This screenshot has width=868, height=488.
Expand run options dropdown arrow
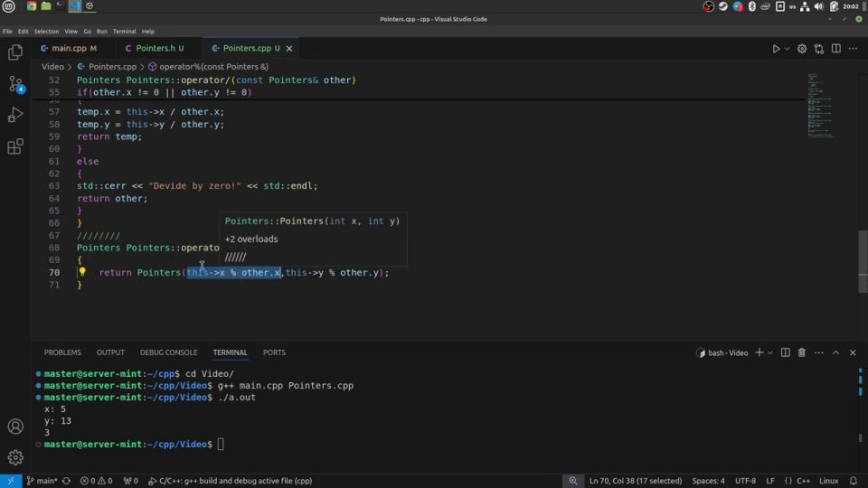click(x=787, y=49)
